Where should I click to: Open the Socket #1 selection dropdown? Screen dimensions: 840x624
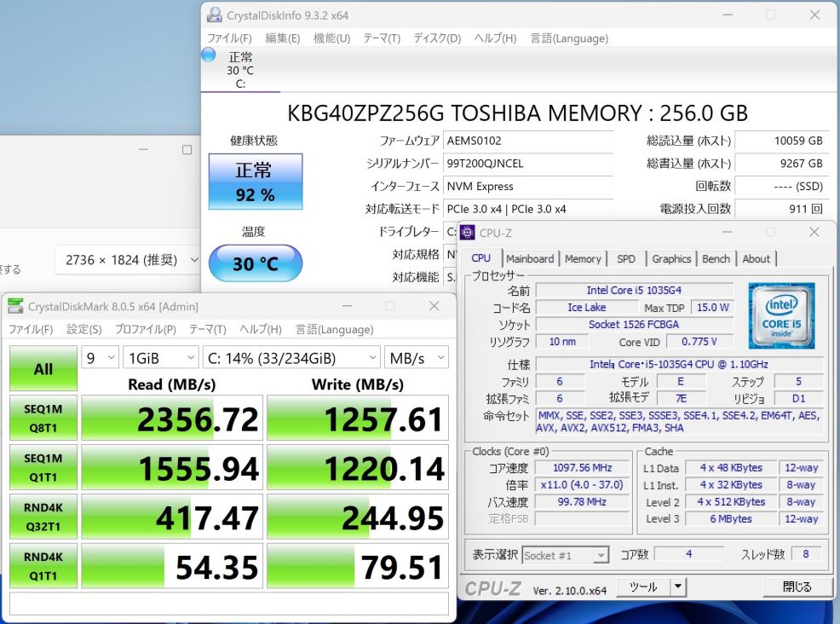point(565,556)
